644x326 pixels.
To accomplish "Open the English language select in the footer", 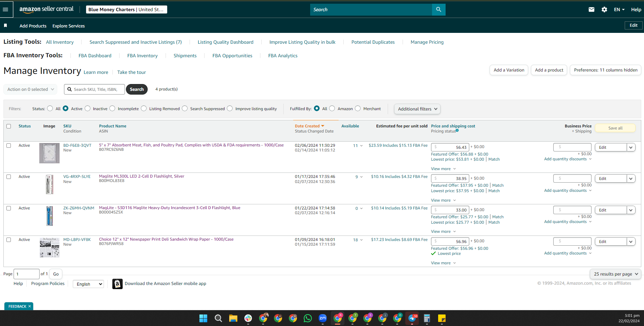I will click(x=88, y=284).
